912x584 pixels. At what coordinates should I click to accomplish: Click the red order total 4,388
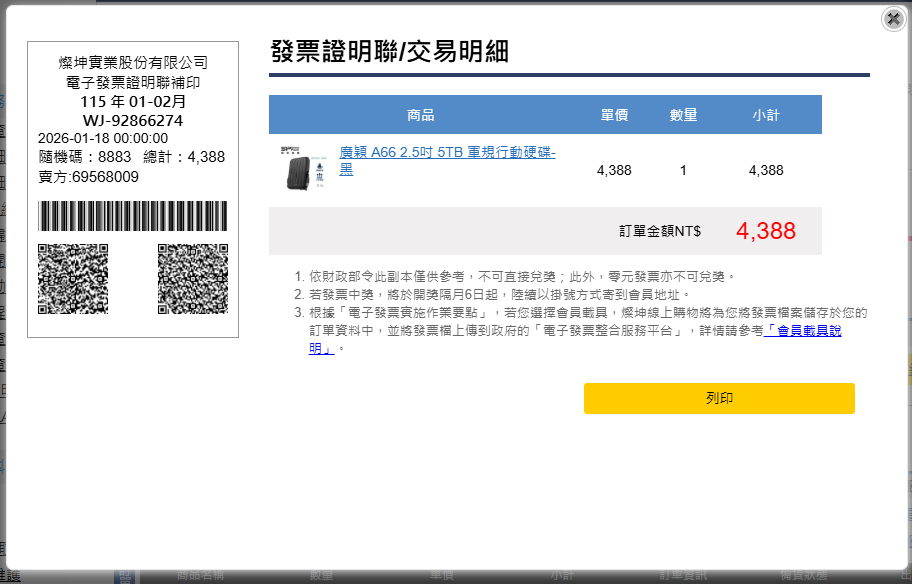[765, 231]
